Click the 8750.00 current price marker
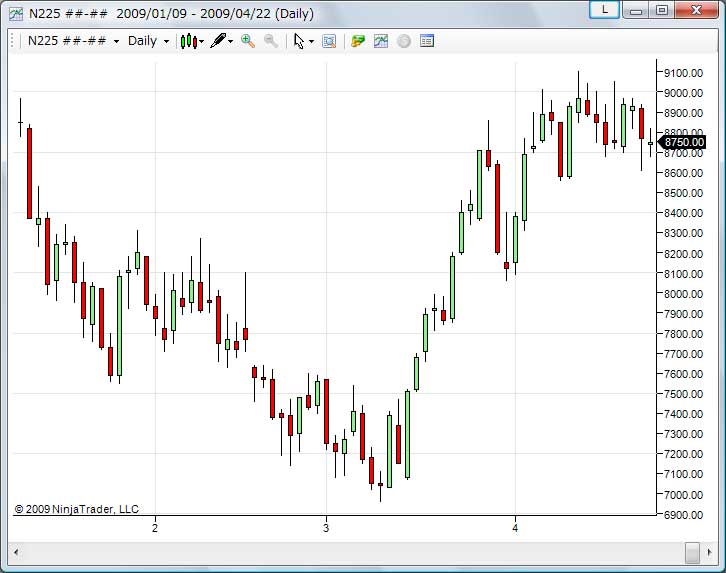Image resolution: width=726 pixels, height=573 pixels. [683, 142]
